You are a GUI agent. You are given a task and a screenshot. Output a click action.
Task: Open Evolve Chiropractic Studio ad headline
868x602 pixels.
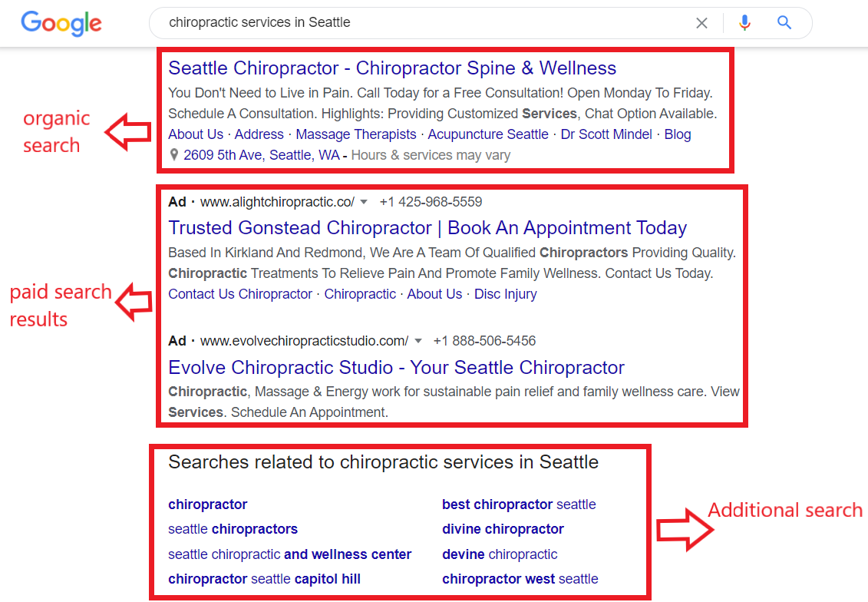(396, 368)
